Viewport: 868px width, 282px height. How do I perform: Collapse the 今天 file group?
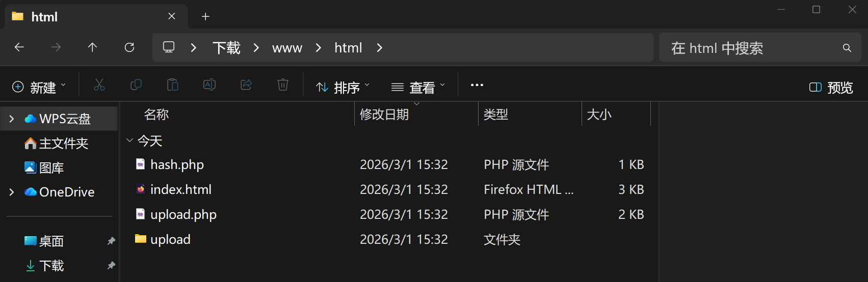[129, 140]
